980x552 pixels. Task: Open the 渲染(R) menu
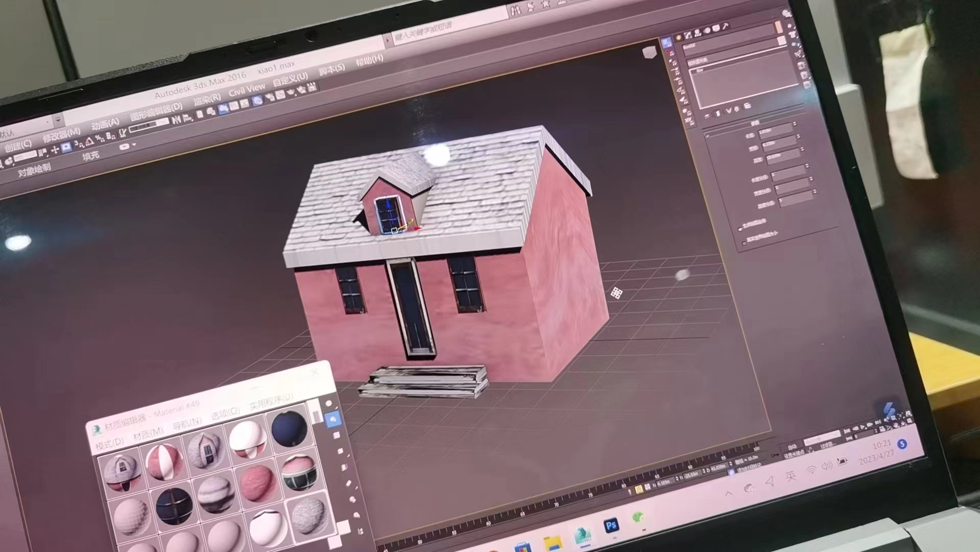207,98
